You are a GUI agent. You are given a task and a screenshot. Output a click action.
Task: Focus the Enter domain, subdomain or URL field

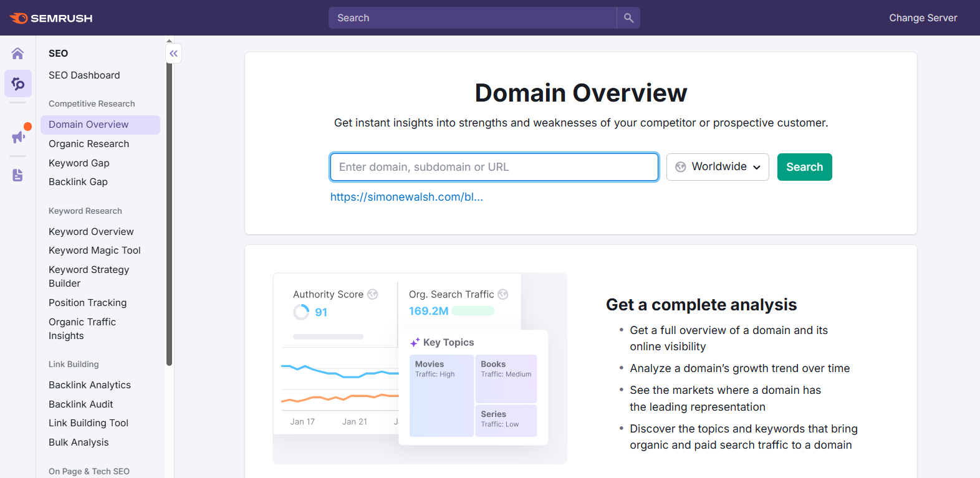point(494,167)
